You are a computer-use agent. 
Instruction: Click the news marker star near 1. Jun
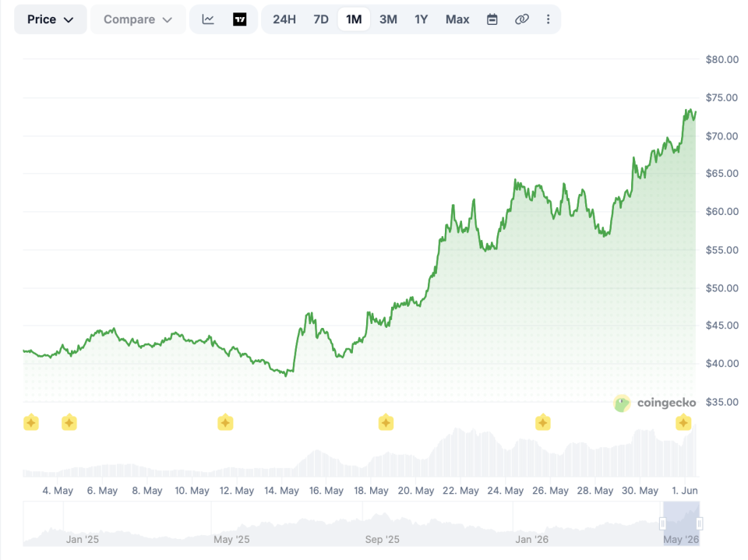683,423
